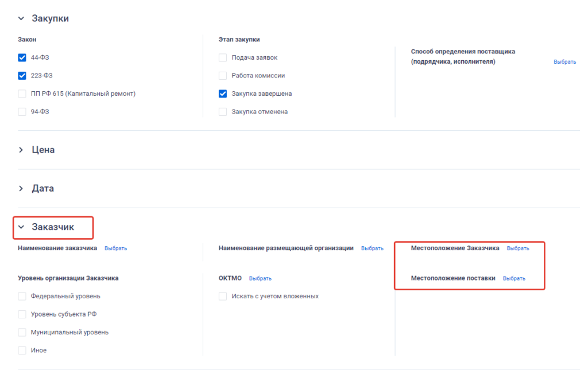Click Выбрать for Способ определения поставщика
The image size is (588, 370).
564,61
